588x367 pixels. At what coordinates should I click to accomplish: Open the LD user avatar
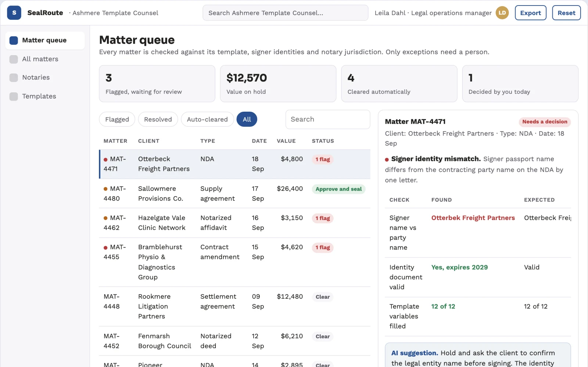click(x=502, y=13)
